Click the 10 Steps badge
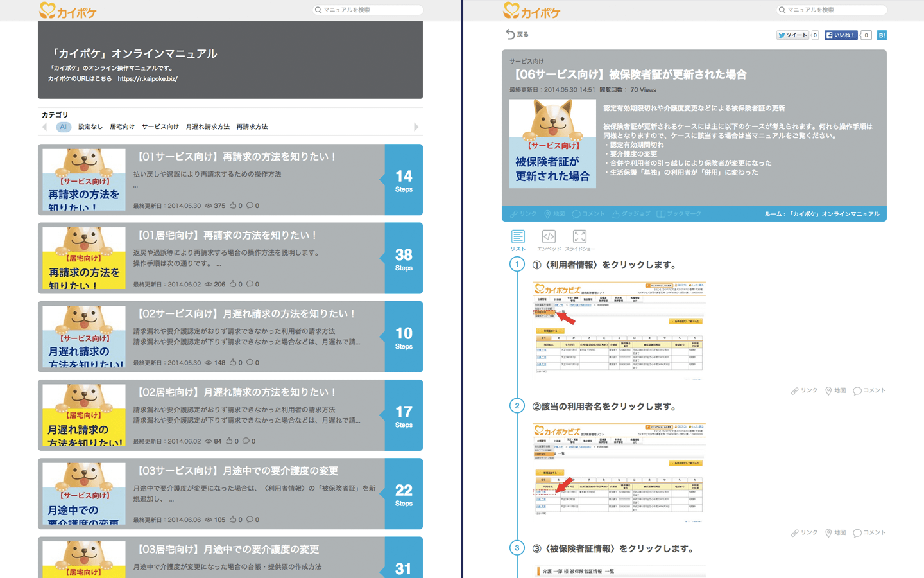The width and height of the screenshot is (924, 578). (x=404, y=337)
